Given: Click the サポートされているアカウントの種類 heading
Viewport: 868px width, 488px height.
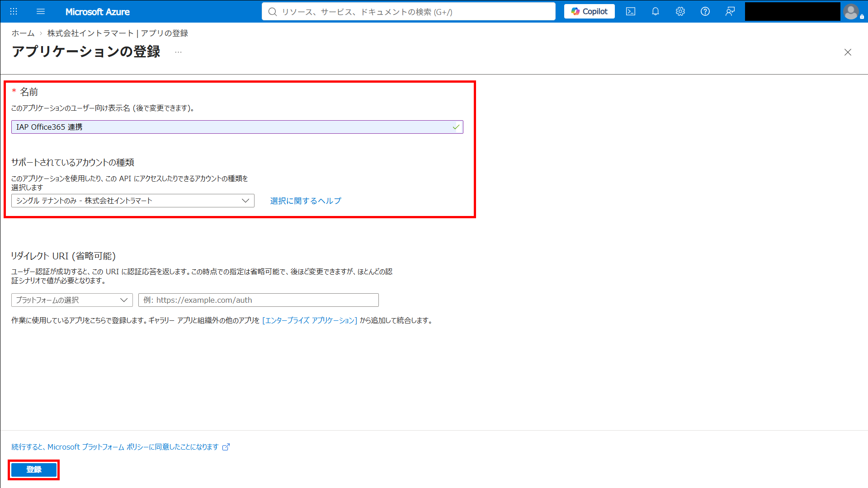Looking at the screenshot, I should (x=73, y=162).
